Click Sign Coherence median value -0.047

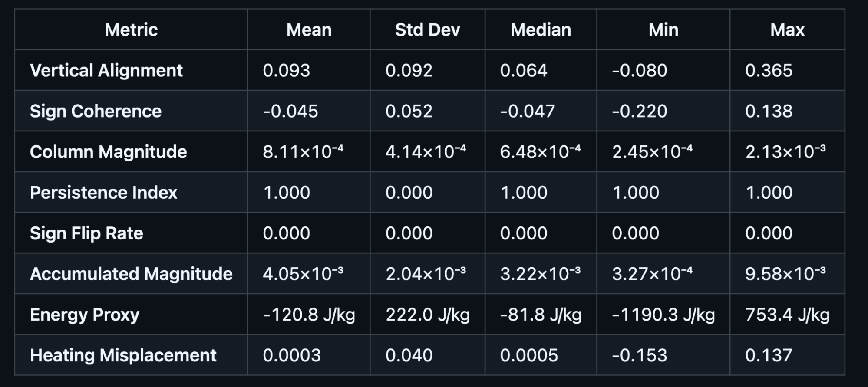tap(527, 112)
